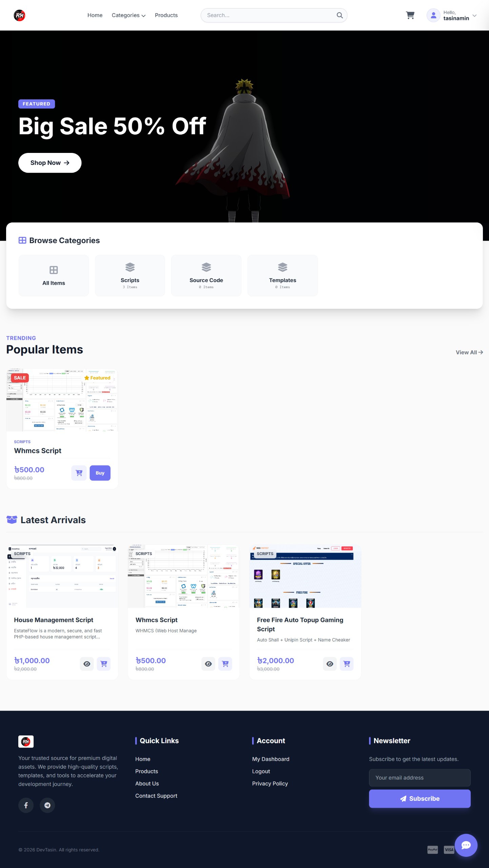Viewport: 489px width, 868px height.
Task: Open the tasinamin user account dropdown
Action: tap(452, 15)
